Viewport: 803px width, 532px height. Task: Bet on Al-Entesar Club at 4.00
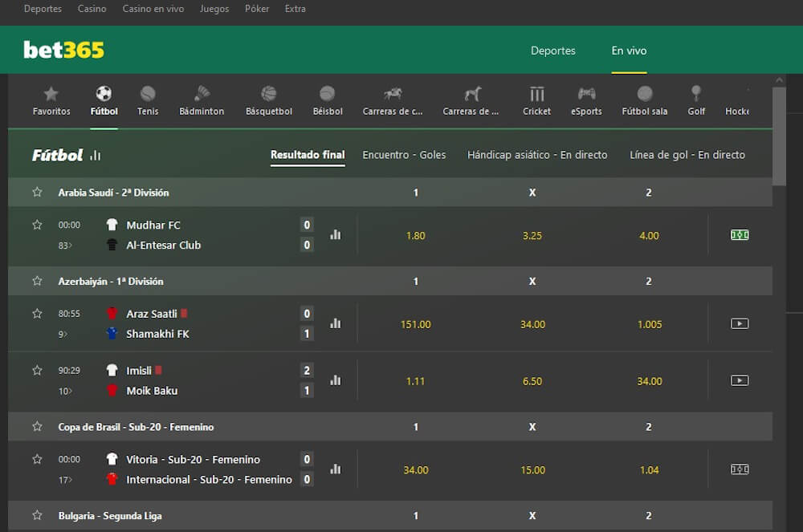(x=649, y=235)
